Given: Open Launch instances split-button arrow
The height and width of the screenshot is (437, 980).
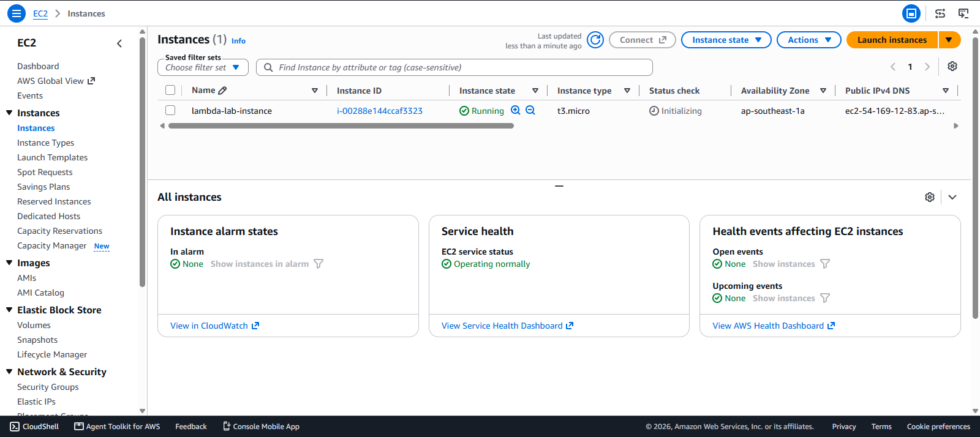Looking at the screenshot, I should tap(949, 40).
